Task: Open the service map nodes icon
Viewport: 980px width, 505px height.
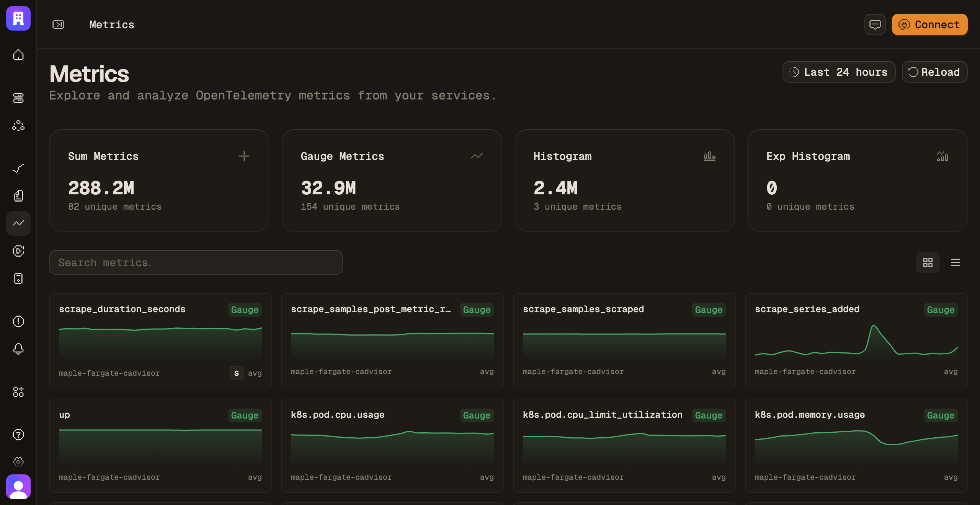Action: point(18,125)
